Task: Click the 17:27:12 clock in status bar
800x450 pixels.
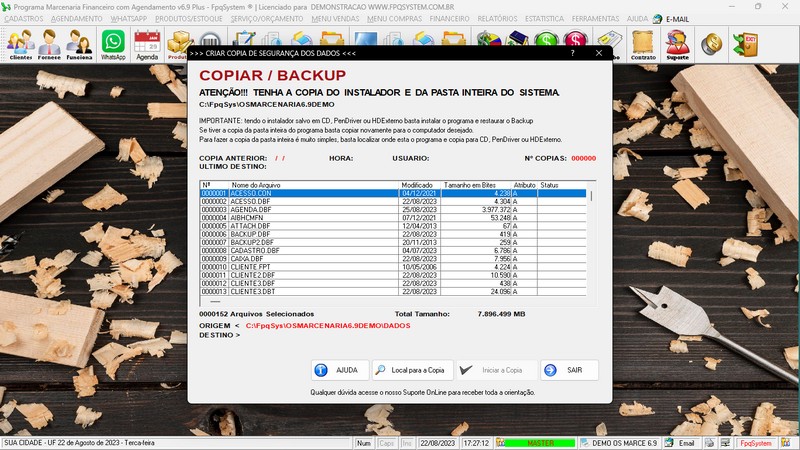Action: 477,443
